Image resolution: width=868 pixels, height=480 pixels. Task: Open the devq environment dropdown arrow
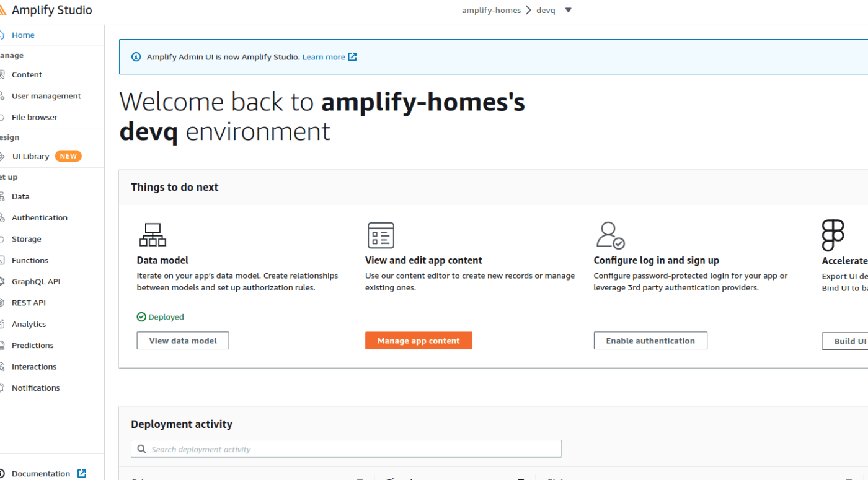tap(569, 10)
